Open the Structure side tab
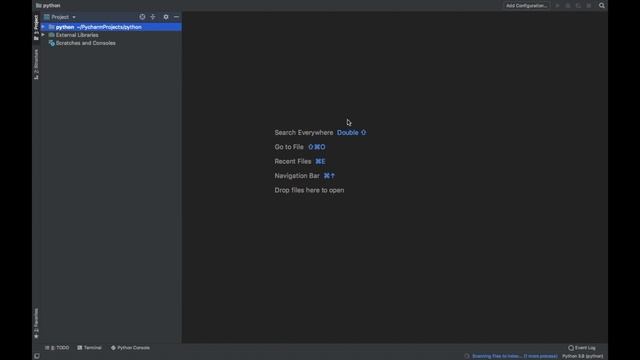 [36, 64]
